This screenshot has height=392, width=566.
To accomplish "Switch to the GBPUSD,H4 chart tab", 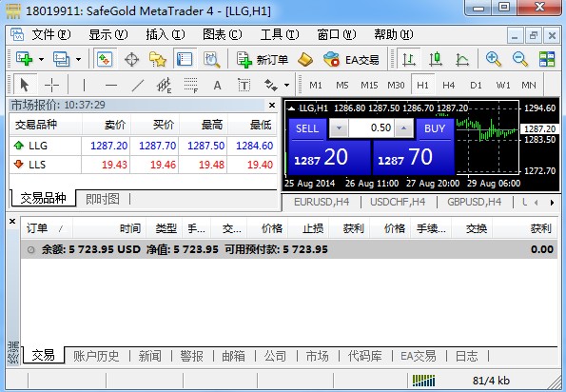I will [x=475, y=202].
